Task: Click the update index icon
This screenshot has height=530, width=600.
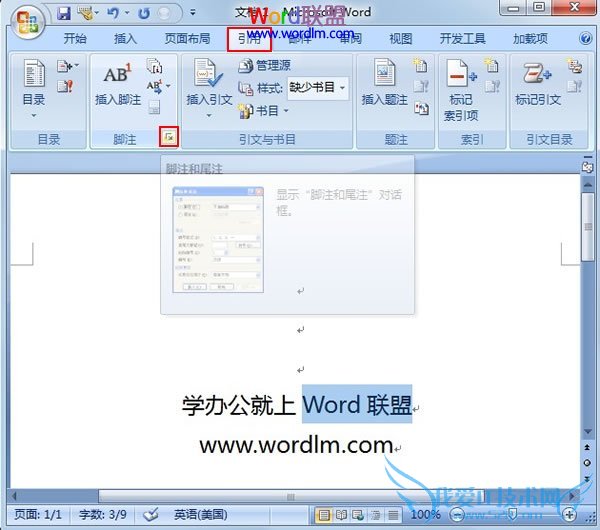Action: coord(492,86)
